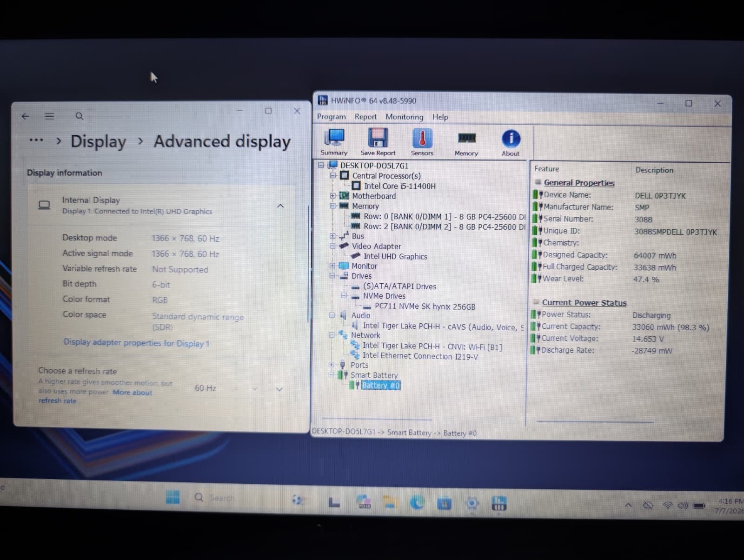Expand the Bus node
Viewport: 744px width, 560px height.
[332, 236]
